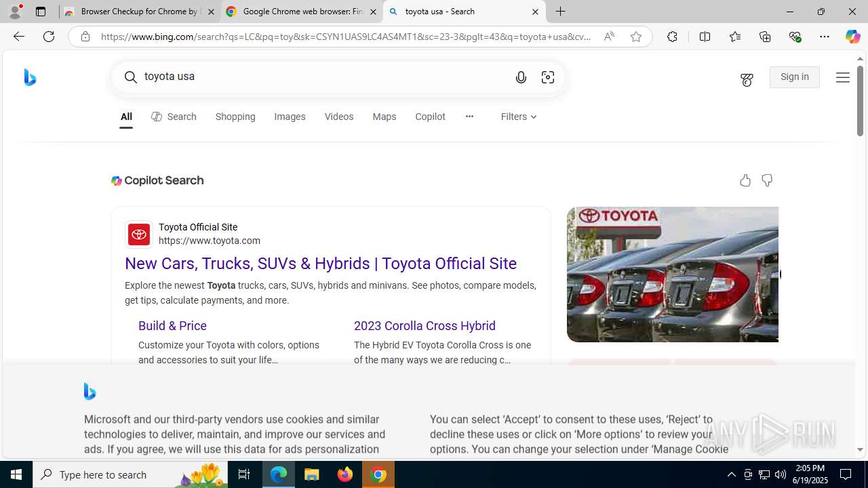This screenshot has width=868, height=488.
Task: Expand more search categories ellipsis
Action: [469, 117]
